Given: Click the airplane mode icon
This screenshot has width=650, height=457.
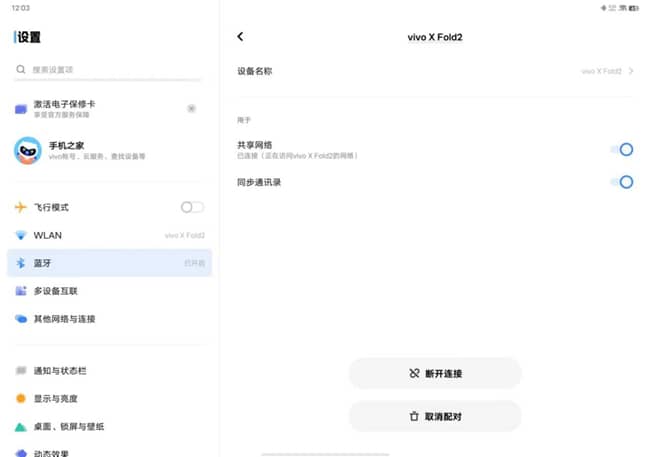Looking at the screenshot, I should point(21,207).
